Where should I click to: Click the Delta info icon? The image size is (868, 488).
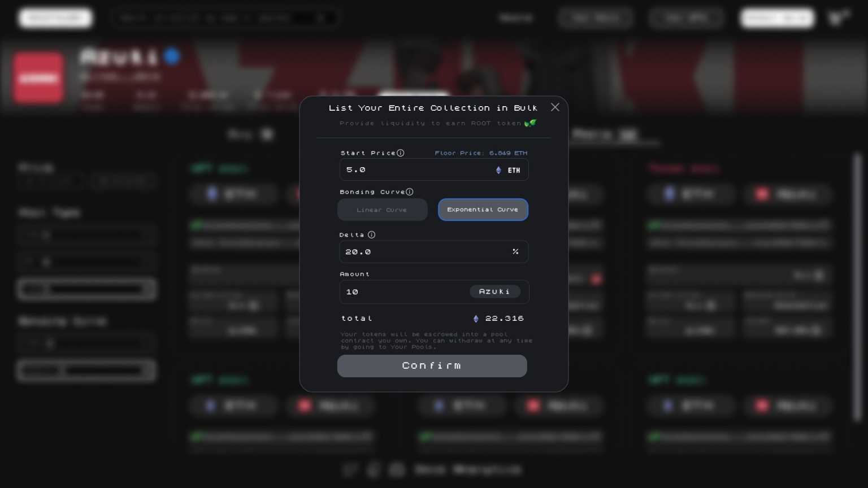point(372,235)
